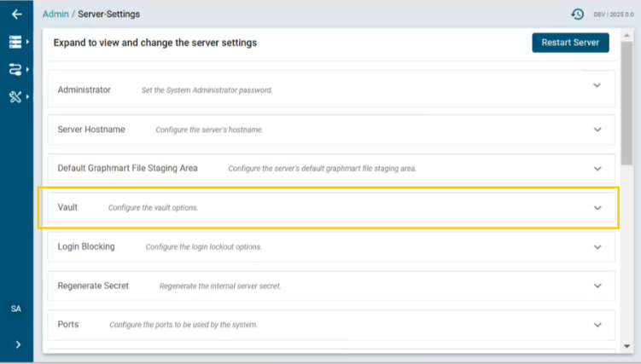Click the DEV | 2025.0.0 version label

(613, 14)
